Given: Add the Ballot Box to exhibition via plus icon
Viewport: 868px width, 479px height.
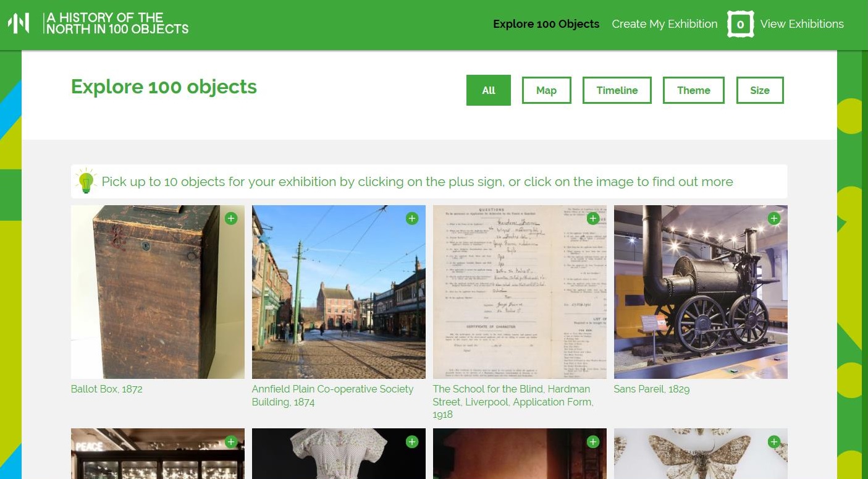Looking at the screenshot, I should 231,218.
